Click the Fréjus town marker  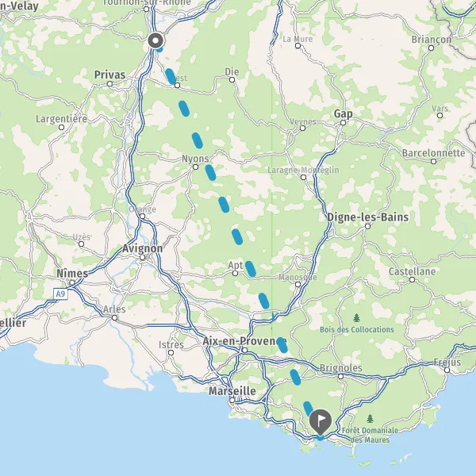(447, 370)
